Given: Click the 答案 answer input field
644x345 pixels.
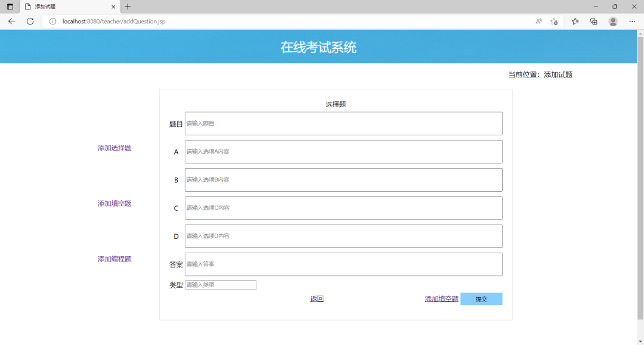Looking at the screenshot, I should (x=343, y=264).
